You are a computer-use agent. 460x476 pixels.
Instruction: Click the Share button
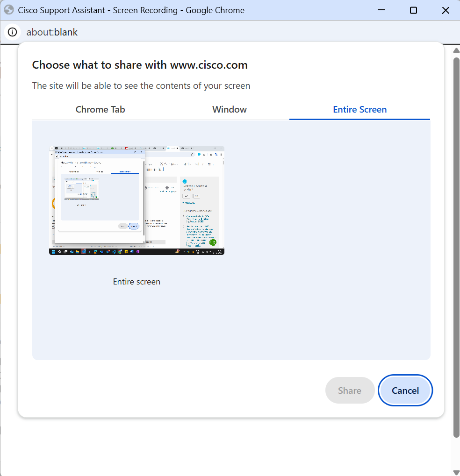[x=350, y=391]
